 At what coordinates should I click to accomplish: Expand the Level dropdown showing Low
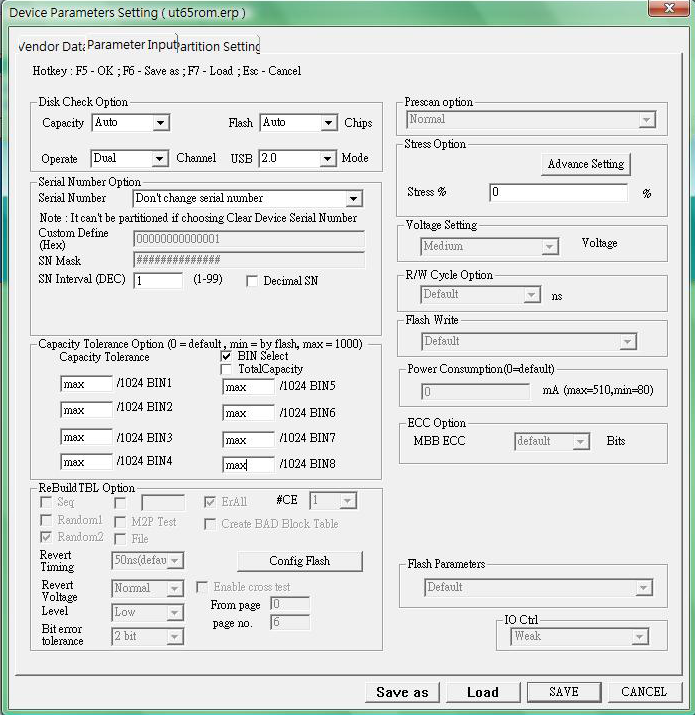(148, 612)
